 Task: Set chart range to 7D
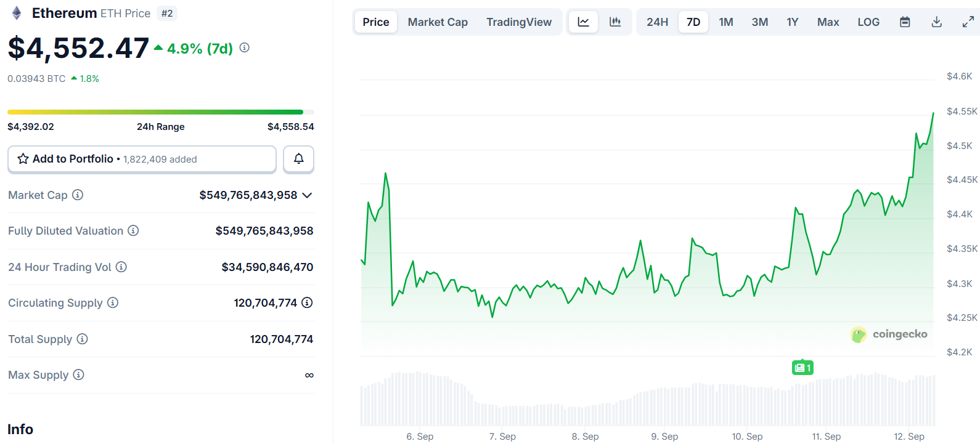[693, 22]
